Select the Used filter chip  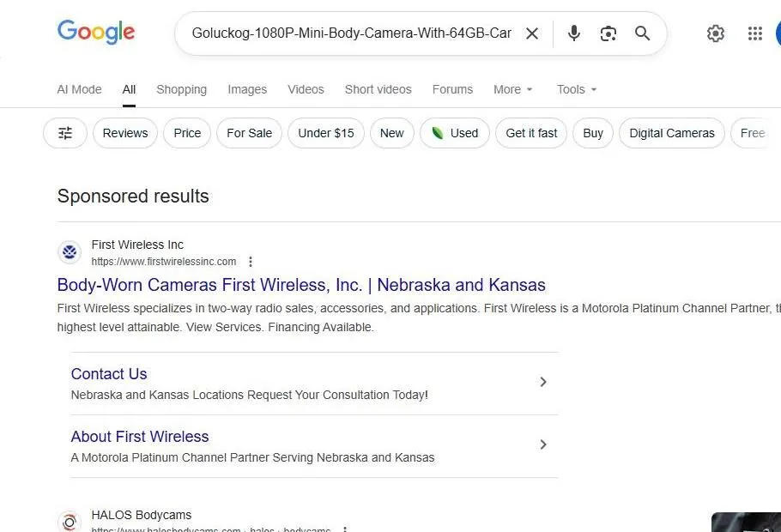[x=454, y=133]
